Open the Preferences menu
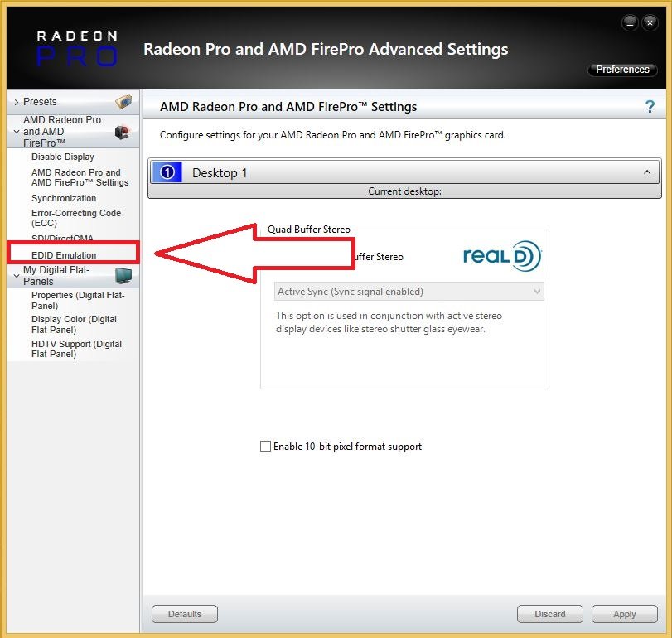Screen dimensions: 672x638 point(622,70)
